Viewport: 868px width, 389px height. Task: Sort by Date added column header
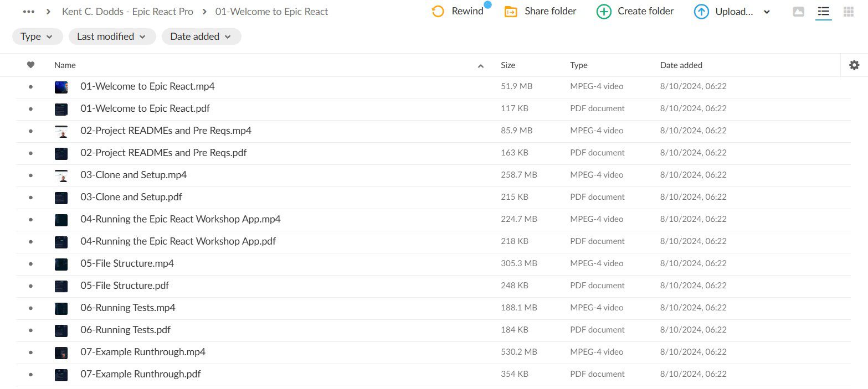pyautogui.click(x=681, y=65)
